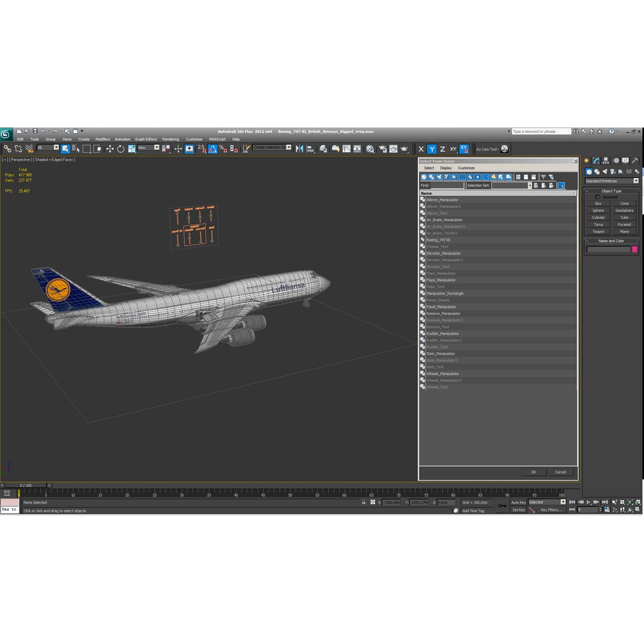The height and width of the screenshot is (644, 644).
Task: Toggle Auto Key animation mode
Action: (x=518, y=502)
